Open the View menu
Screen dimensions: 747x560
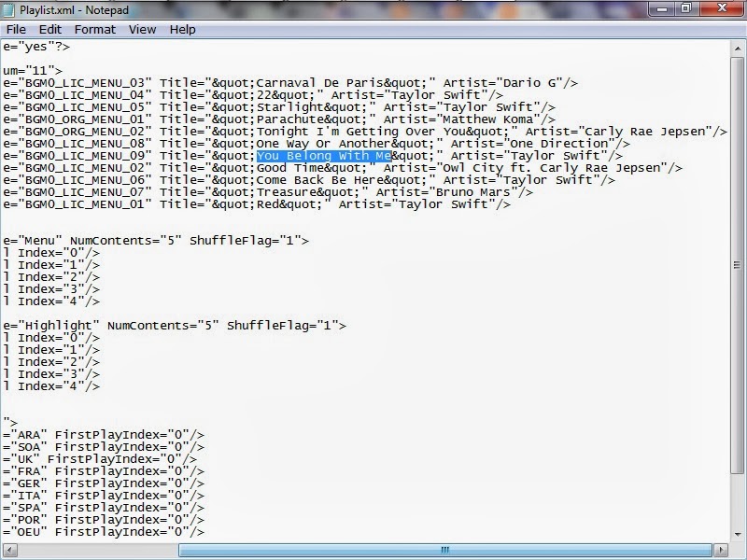point(141,29)
